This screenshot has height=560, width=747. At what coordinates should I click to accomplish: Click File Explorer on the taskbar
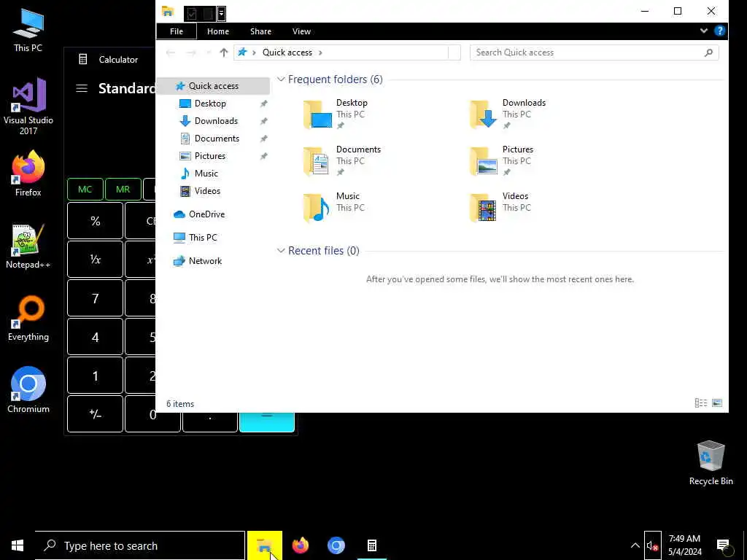(x=264, y=545)
